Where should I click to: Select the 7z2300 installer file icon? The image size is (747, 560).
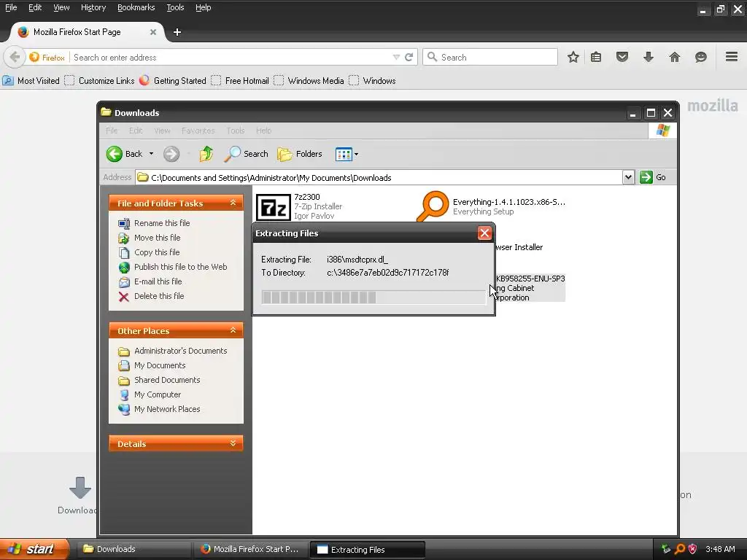(x=274, y=207)
